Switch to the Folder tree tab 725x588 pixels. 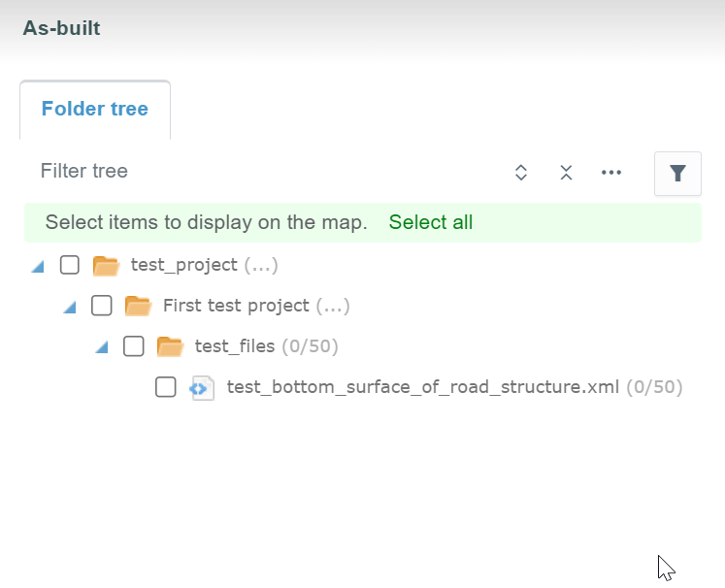point(95,109)
